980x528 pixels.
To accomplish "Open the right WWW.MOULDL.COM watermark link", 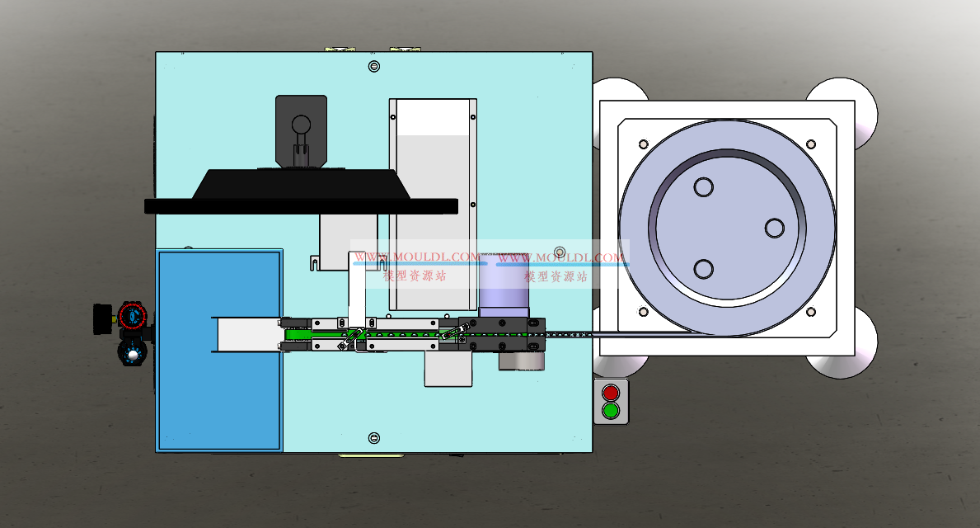I will 560,258.
